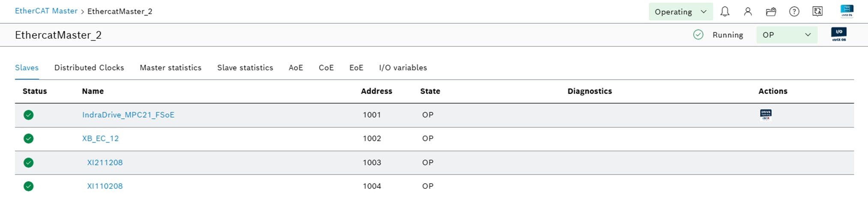Open the Master statistics tab

171,68
